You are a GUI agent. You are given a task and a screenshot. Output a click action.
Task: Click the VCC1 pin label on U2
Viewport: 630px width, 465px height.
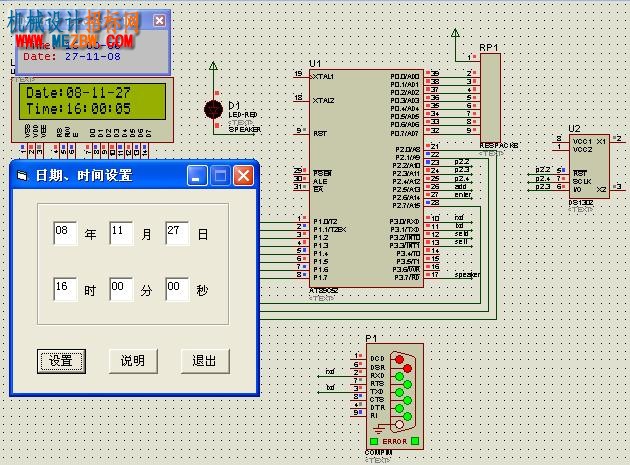(582, 141)
